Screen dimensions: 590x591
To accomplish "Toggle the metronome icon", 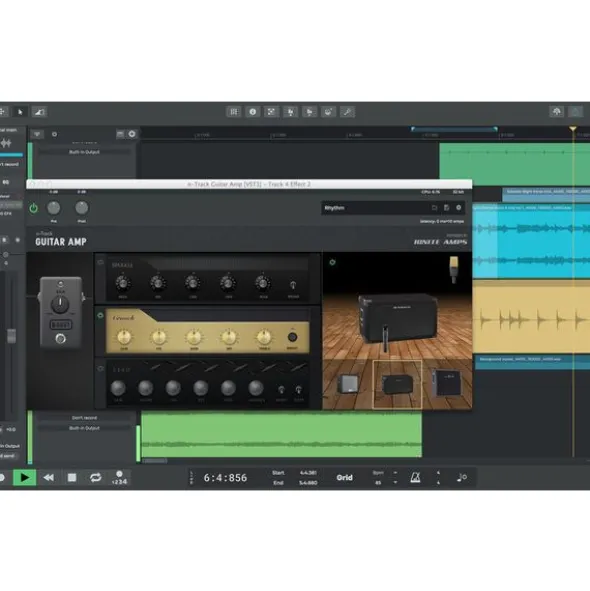I will pyautogui.click(x=415, y=478).
